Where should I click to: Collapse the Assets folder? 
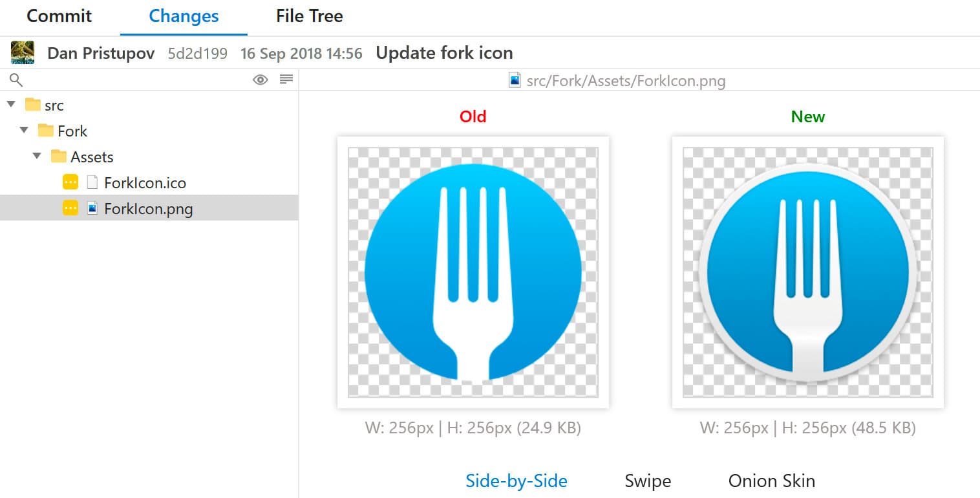[37, 156]
